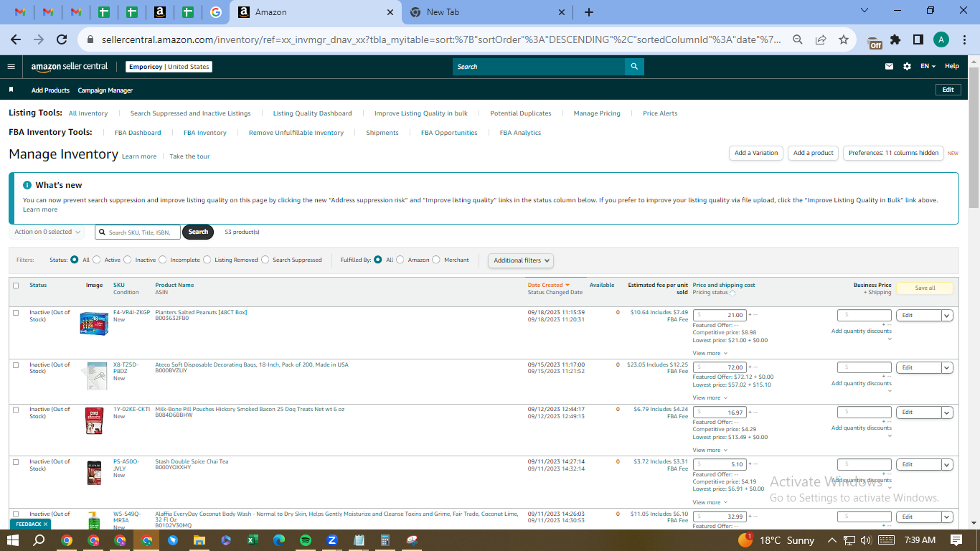Select the Inactive status filter

(128, 260)
